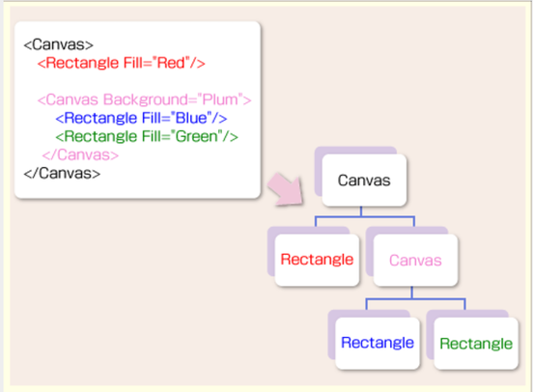The width and height of the screenshot is (533, 392).
Task: Select the red Rectangle node
Action: [x=317, y=260]
